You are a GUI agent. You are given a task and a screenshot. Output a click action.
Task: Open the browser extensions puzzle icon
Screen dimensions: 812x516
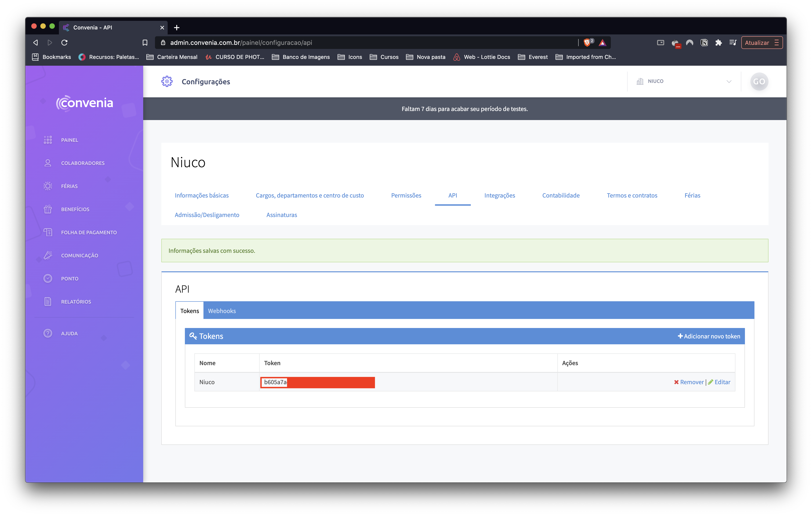pos(718,42)
